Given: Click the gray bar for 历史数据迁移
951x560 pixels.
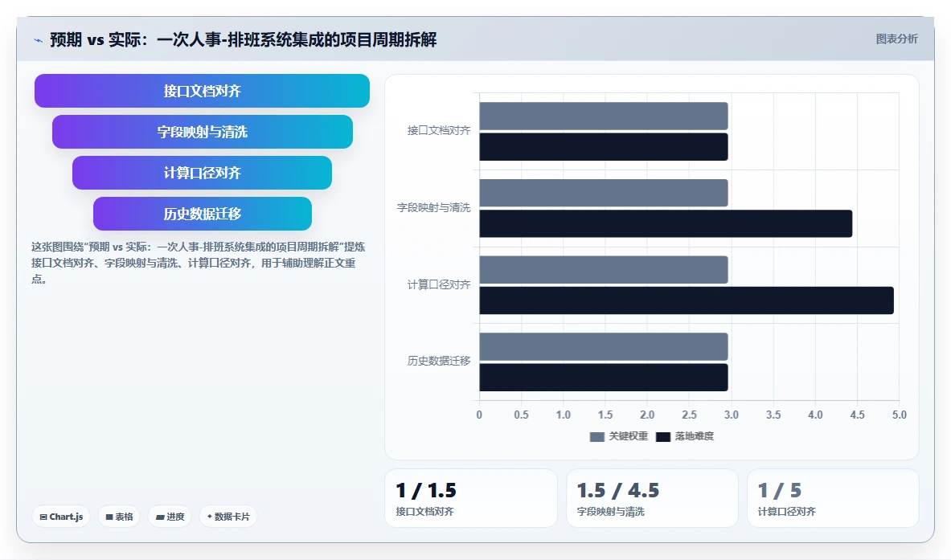Looking at the screenshot, I should 604,346.
